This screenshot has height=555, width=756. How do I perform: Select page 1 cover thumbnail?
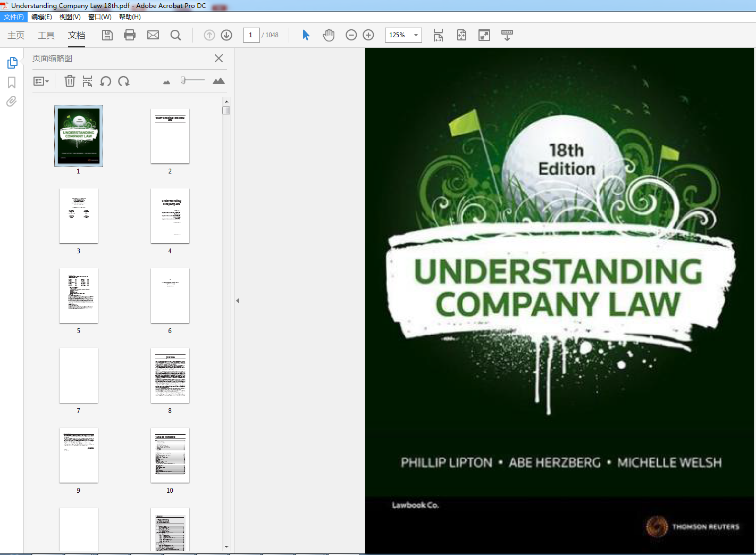[x=79, y=136]
